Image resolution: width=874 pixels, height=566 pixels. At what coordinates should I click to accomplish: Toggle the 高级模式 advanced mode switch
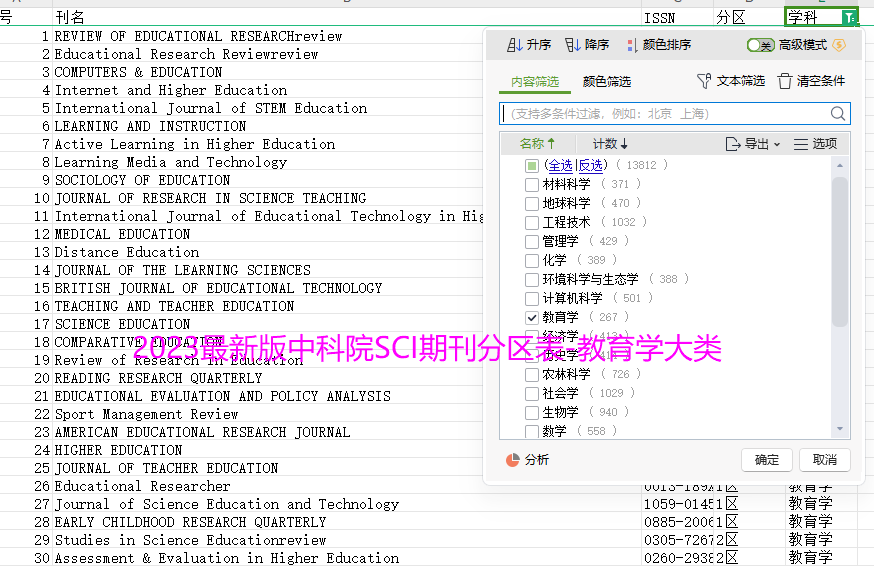760,45
